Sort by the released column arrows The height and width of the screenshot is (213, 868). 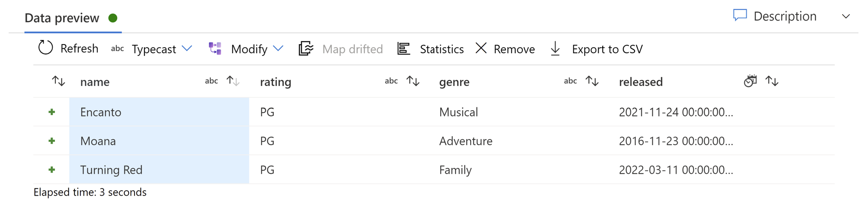[772, 81]
